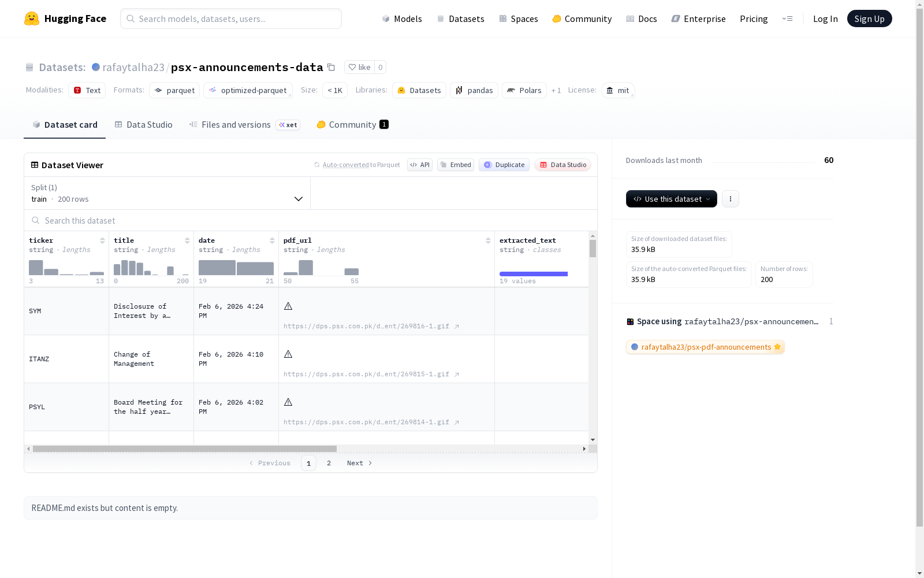
Task: Click the warning icon in SYM row
Action: click(x=288, y=306)
